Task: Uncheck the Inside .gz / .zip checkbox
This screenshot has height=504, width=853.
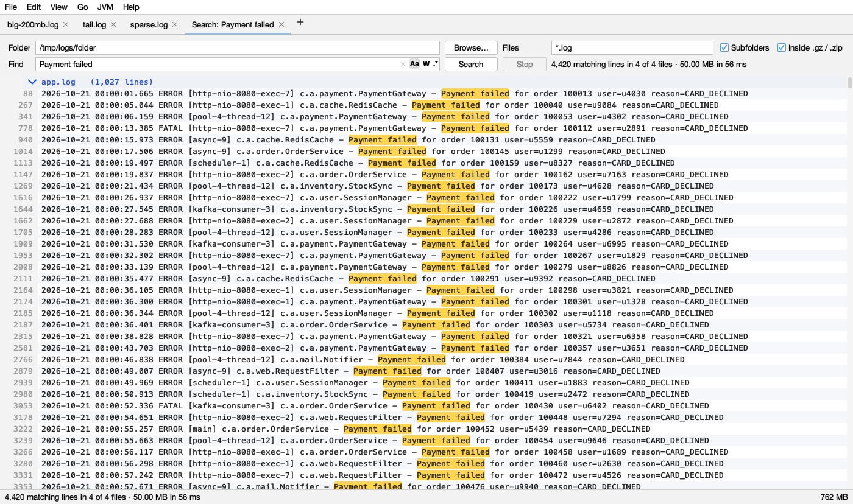Action: click(x=782, y=47)
